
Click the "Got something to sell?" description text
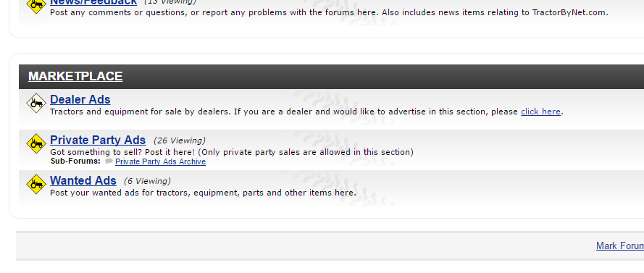click(x=232, y=152)
